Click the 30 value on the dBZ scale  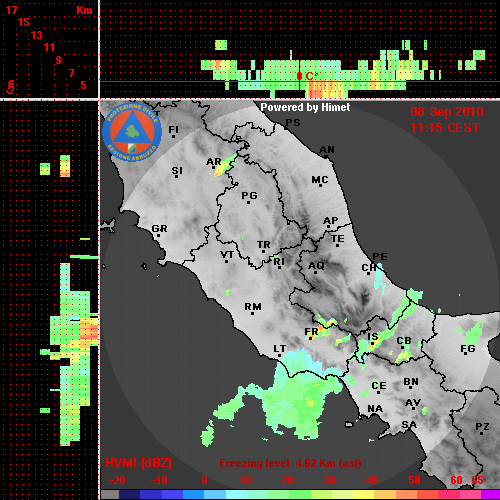coord(329,480)
